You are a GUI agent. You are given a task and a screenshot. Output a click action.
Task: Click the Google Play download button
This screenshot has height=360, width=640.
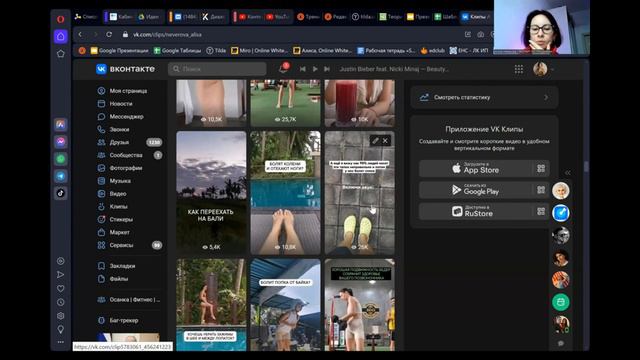point(476,190)
